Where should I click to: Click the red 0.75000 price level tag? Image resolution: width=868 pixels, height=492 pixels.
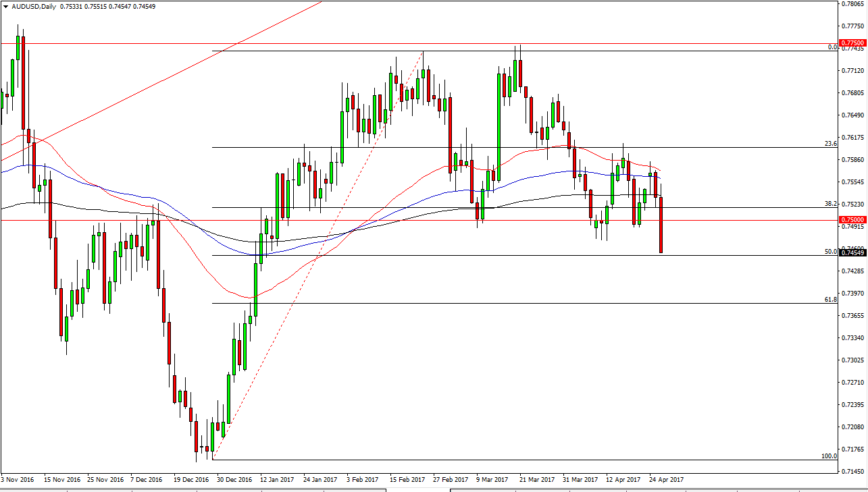853,220
